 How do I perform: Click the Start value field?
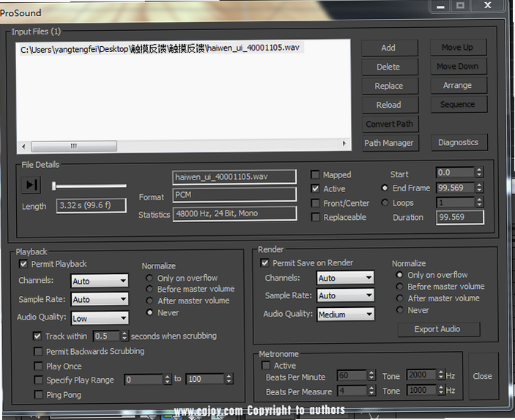(x=455, y=172)
